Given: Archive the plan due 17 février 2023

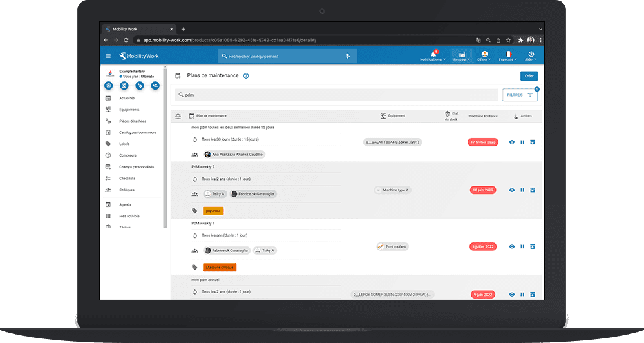Looking at the screenshot, I should point(533,142).
